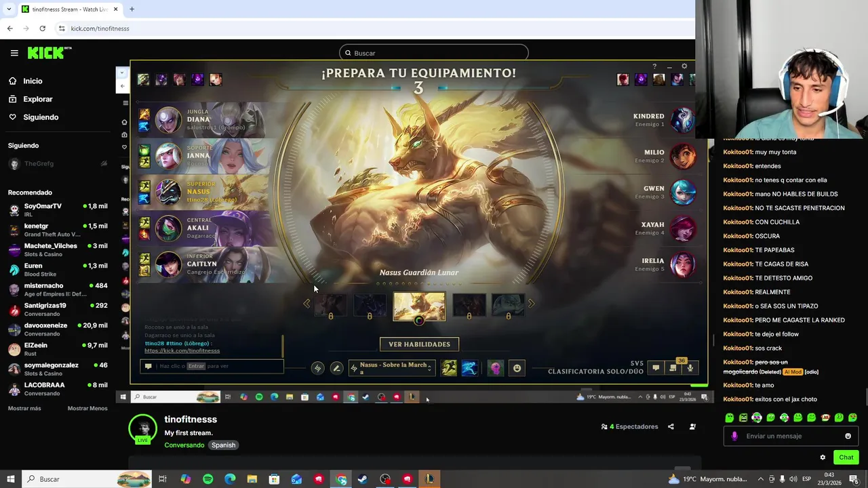Click the Spanish language tag

(223, 445)
